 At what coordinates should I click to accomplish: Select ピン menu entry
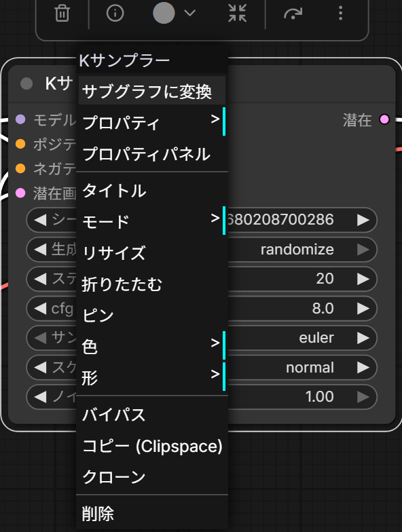coord(152,315)
